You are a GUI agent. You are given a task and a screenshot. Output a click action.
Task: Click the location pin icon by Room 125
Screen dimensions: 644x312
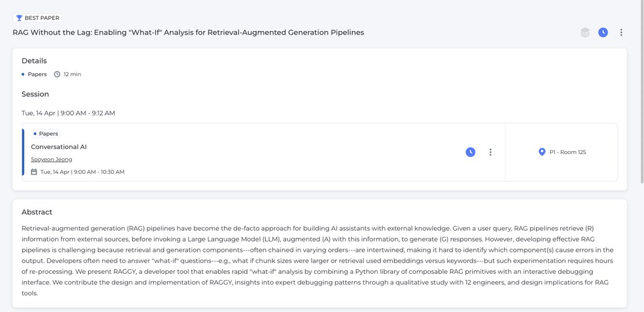[542, 152]
